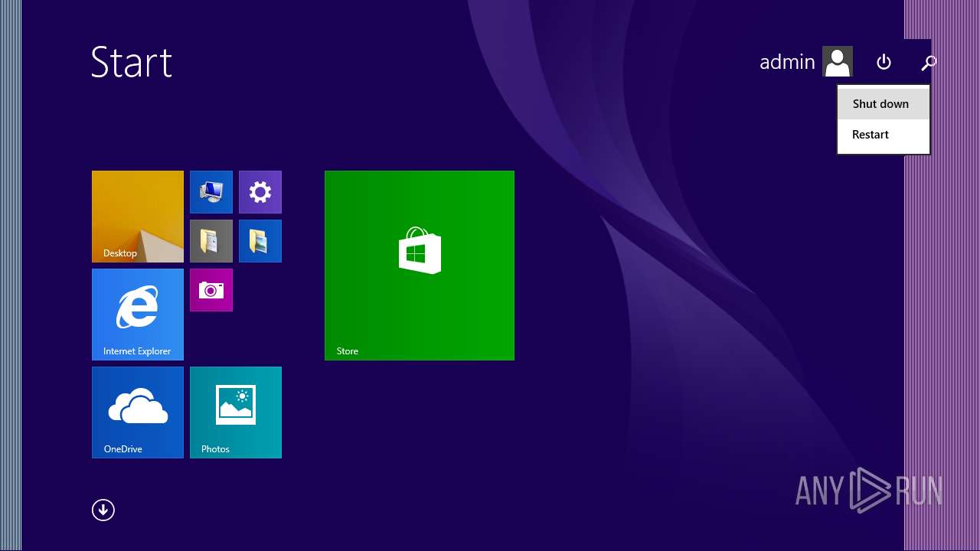Click the admin user picture
Image resolution: width=980 pixels, height=551 pixels.
coord(838,62)
